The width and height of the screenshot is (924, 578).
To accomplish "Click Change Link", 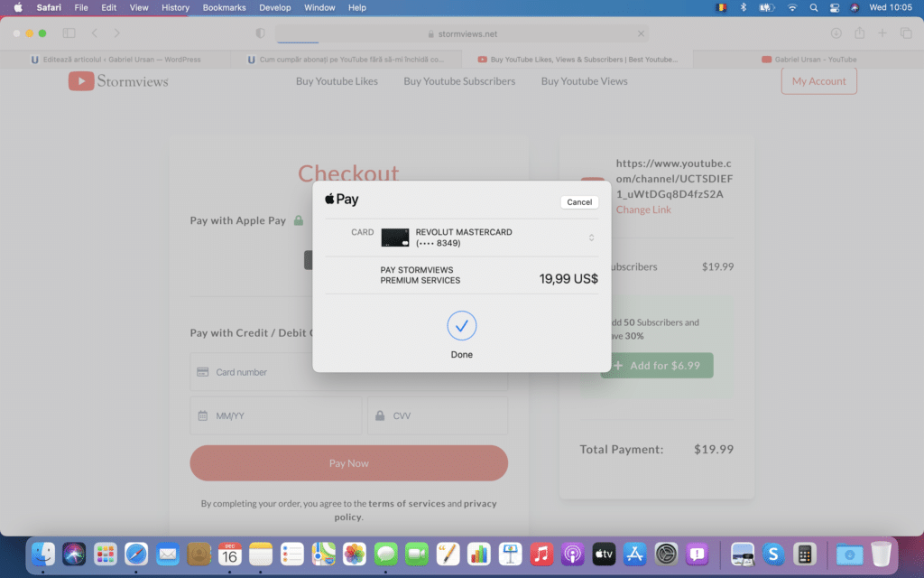I will 643,210.
